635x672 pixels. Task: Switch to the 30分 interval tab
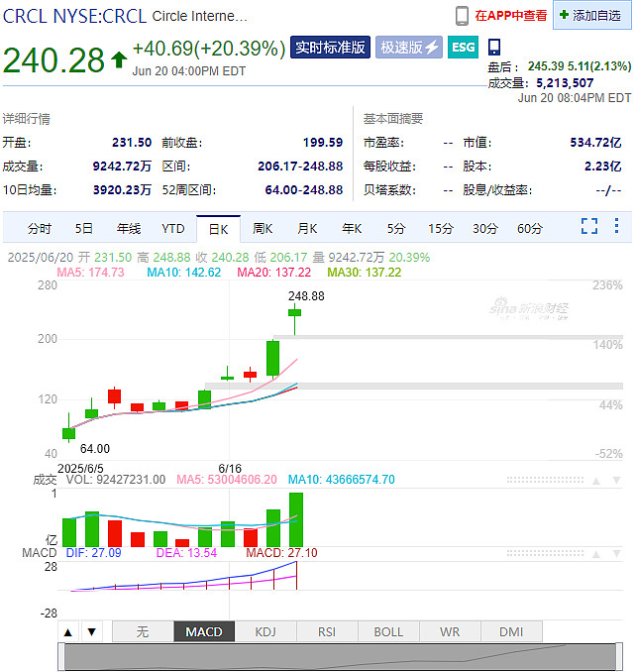tap(485, 228)
